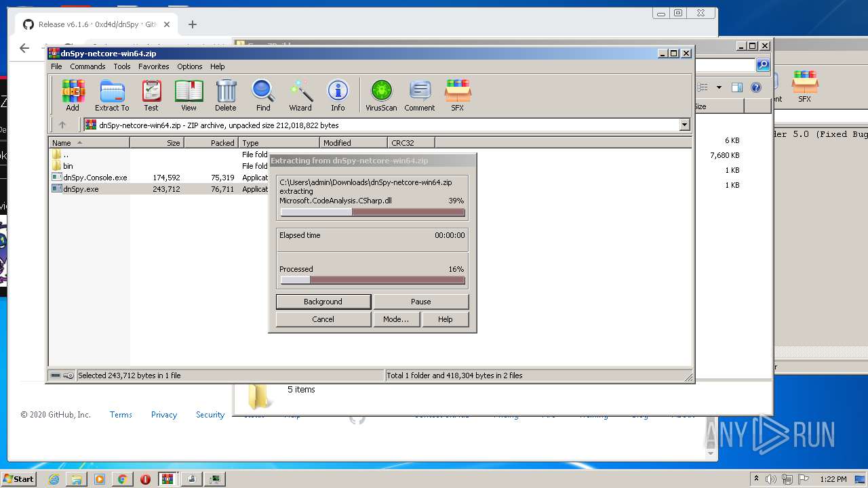Screen dimensions: 868x488
Task: Click the Security link on GitHub page
Action: pos(210,415)
